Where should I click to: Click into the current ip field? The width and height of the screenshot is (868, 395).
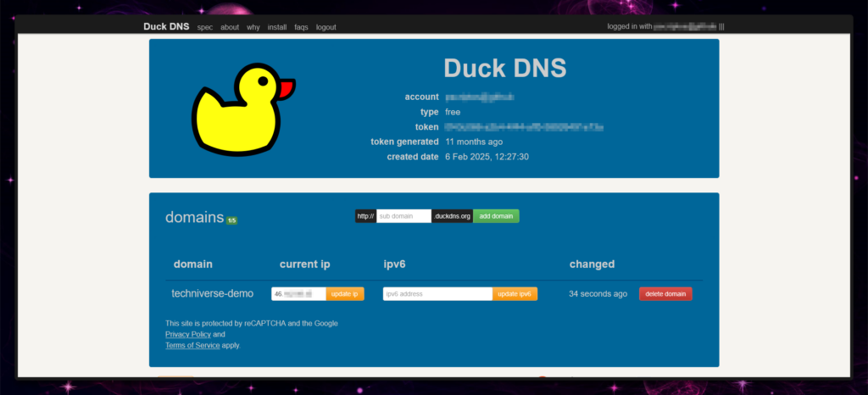coord(298,294)
